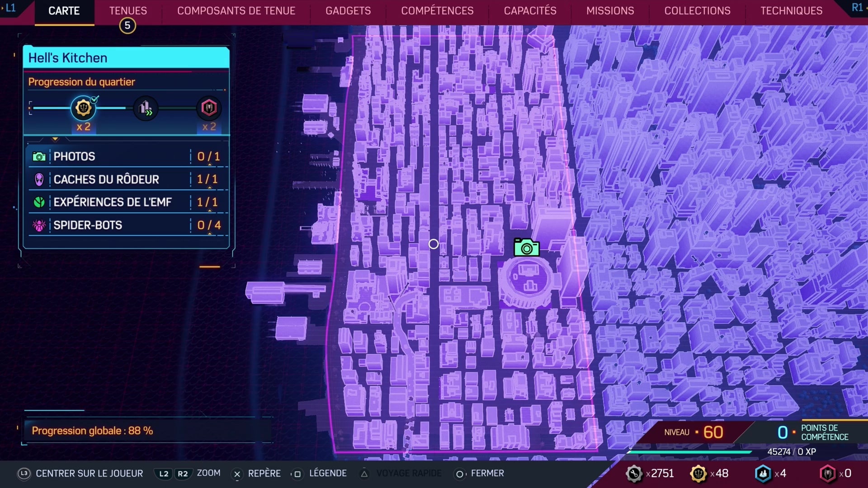Click the L2 zoom button icon
The width and height of the screenshot is (868, 488).
(164, 474)
